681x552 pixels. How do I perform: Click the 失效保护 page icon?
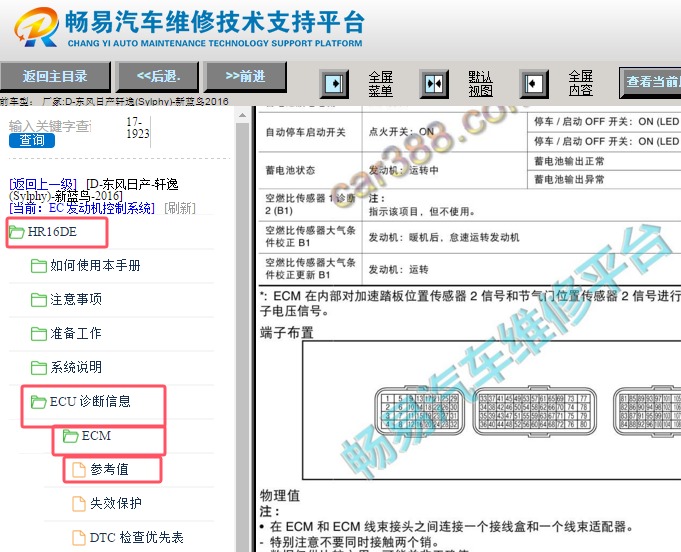[x=79, y=504]
